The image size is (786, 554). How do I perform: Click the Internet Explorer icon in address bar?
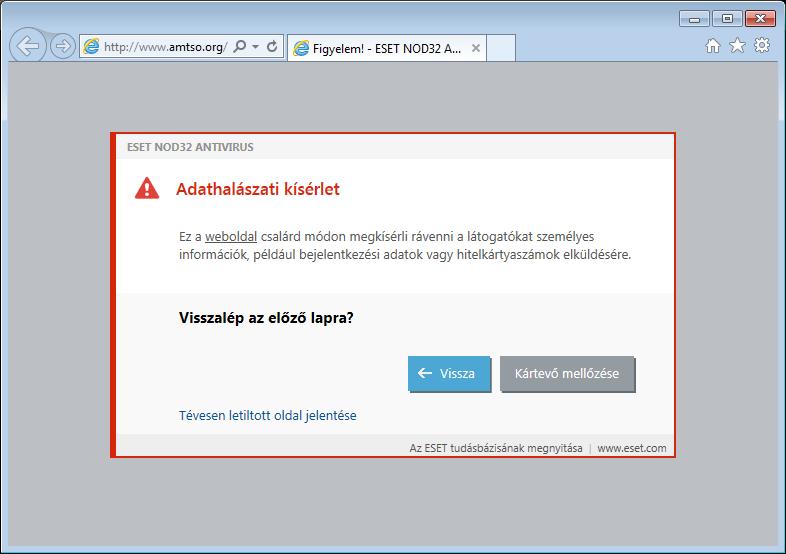[x=91, y=46]
